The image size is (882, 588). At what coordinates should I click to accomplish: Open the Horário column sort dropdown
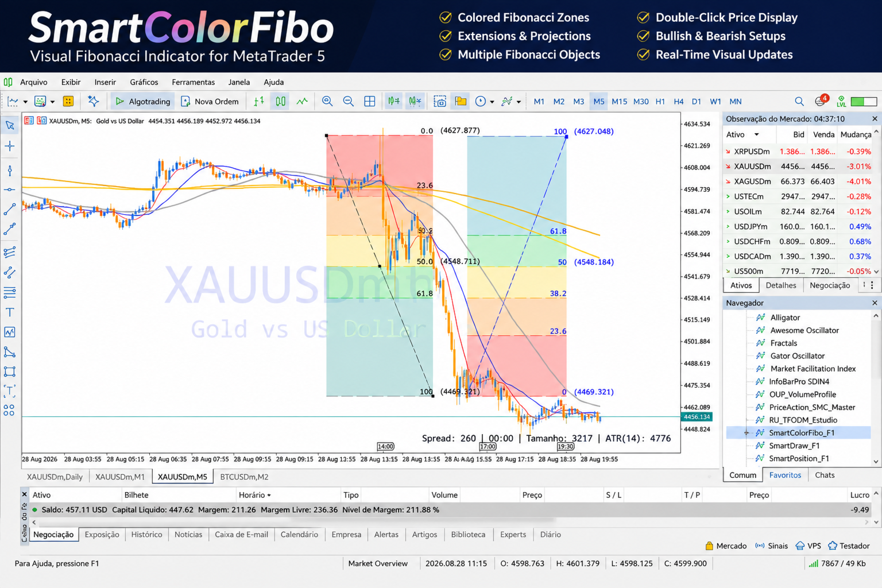tap(269, 495)
